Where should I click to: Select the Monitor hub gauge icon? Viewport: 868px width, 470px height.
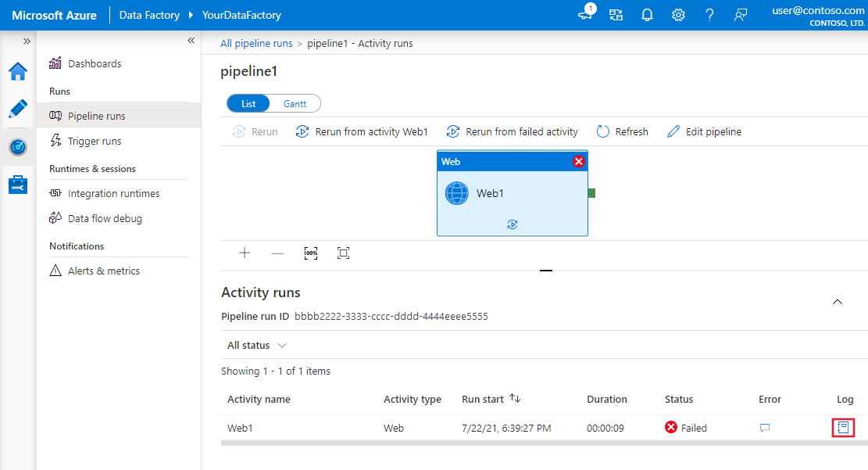tap(17, 146)
